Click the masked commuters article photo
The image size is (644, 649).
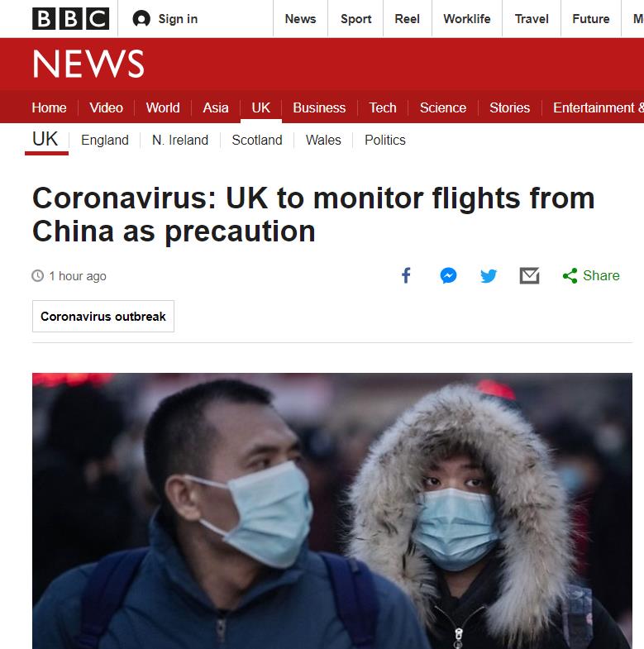[x=332, y=511]
